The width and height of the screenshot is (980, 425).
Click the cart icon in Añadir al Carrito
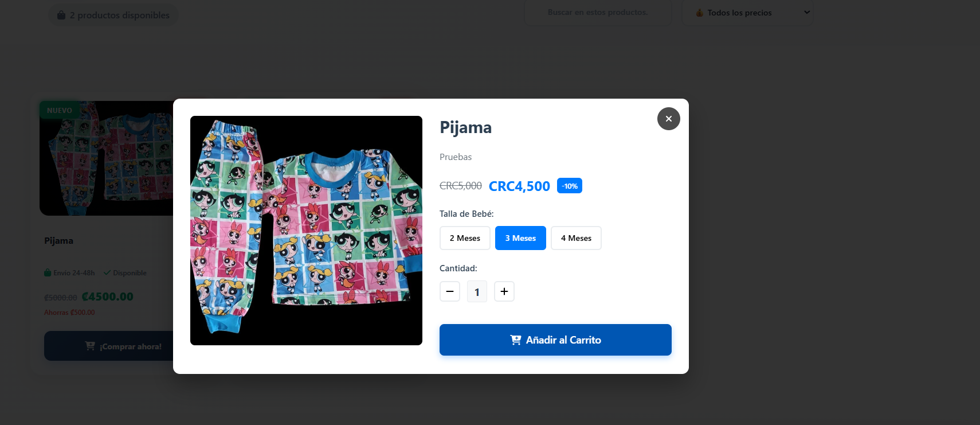[x=516, y=340]
